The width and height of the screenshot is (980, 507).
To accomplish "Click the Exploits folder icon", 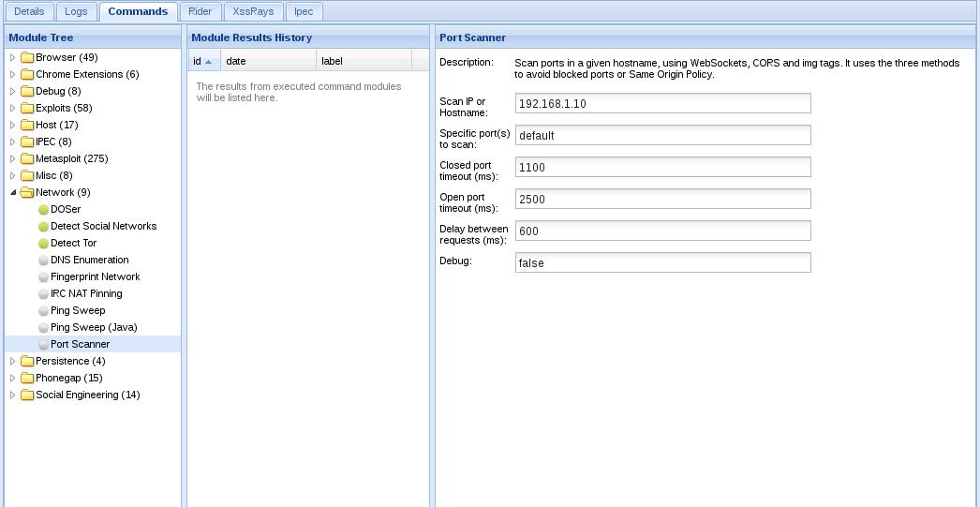I will click(27, 108).
